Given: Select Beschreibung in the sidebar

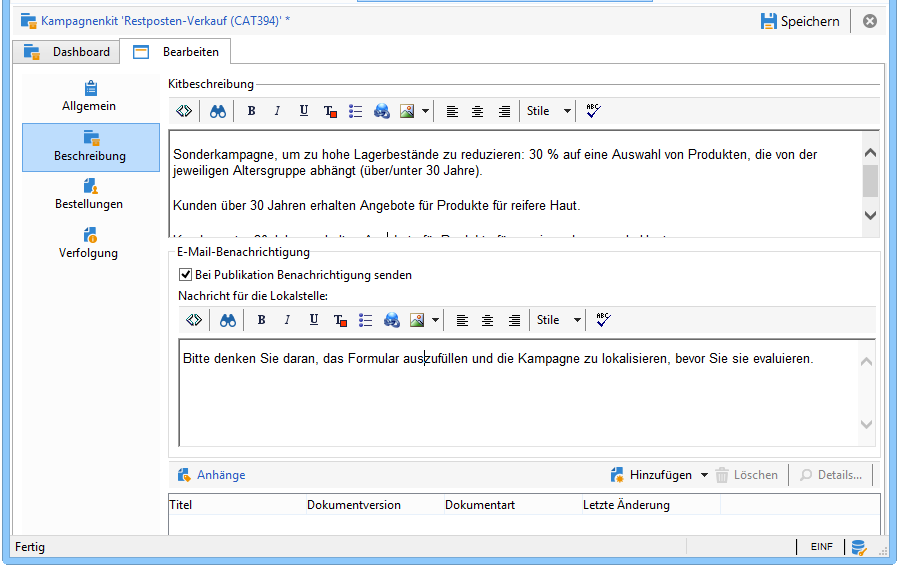Looking at the screenshot, I should pos(90,147).
